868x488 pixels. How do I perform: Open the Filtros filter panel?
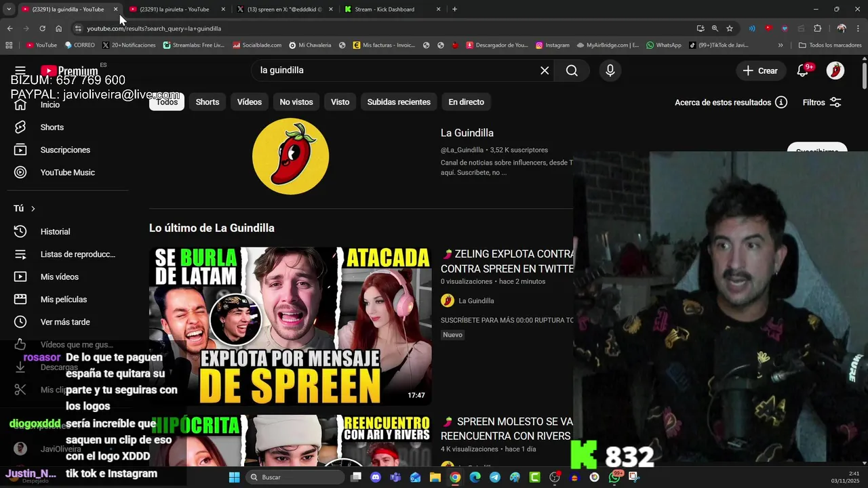(822, 102)
